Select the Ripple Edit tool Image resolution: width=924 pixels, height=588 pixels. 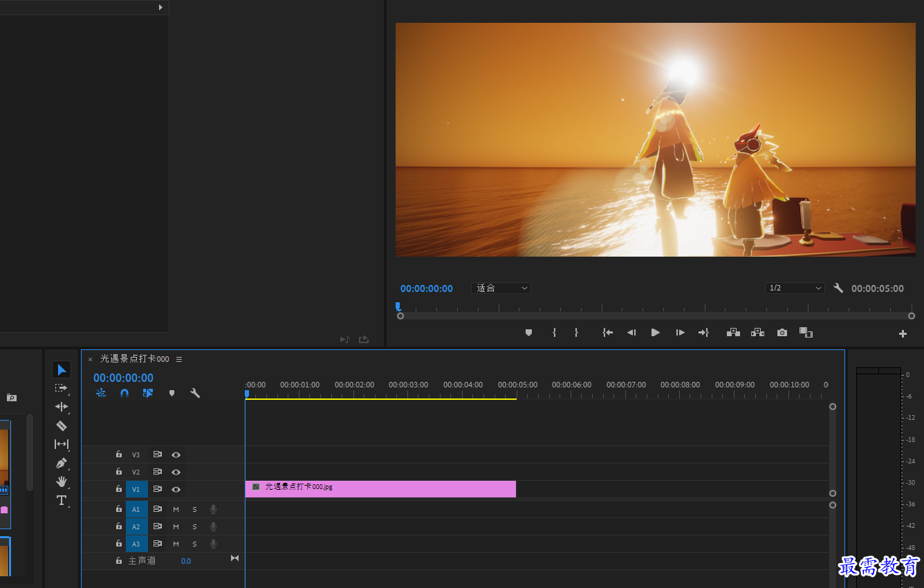[62, 407]
